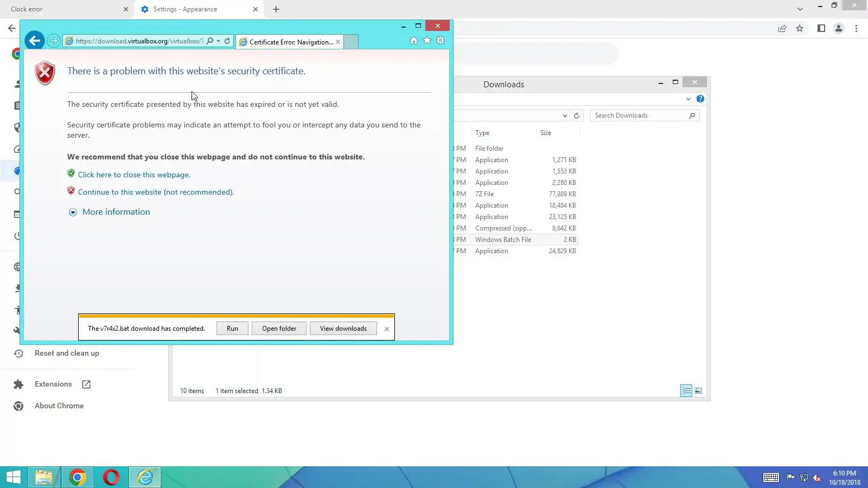Click the Open folder button
This screenshot has height=488, width=868.
coord(279,329)
